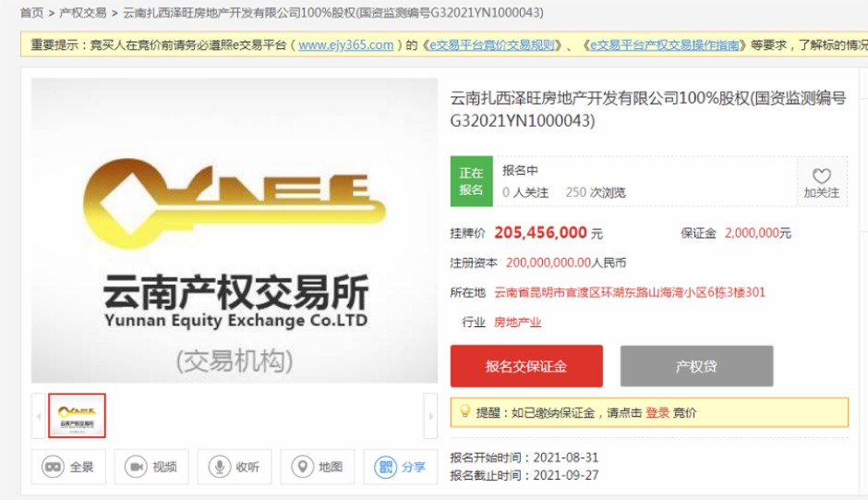Click the lightbulb reminder icon
Image resolution: width=868 pixels, height=500 pixels.
464,412
